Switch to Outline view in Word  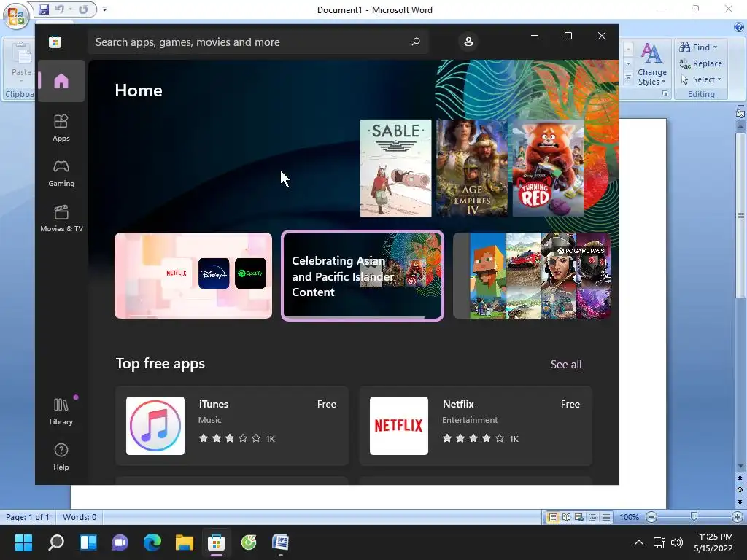592,517
